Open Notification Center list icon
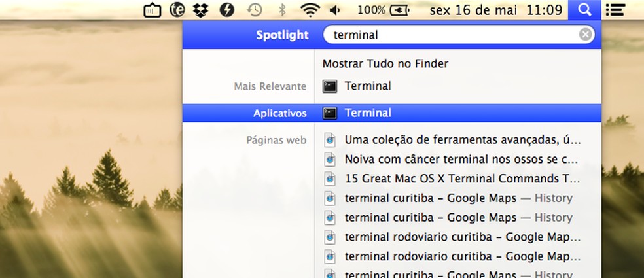644x278 pixels. point(614,10)
